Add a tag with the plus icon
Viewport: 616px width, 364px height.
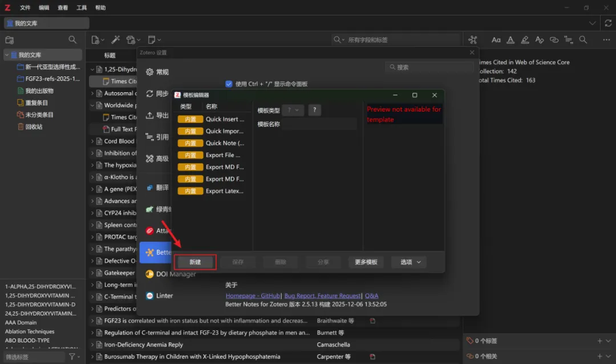[599, 341]
